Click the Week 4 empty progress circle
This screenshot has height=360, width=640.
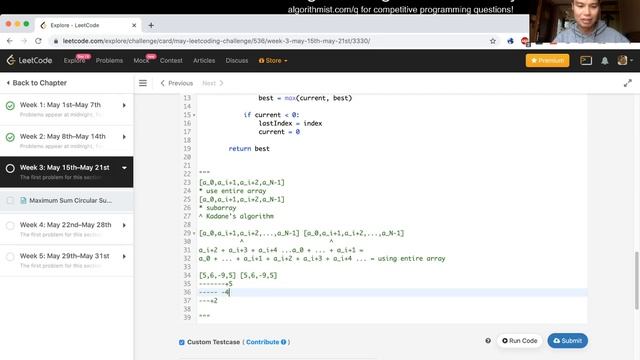[x=10, y=226]
